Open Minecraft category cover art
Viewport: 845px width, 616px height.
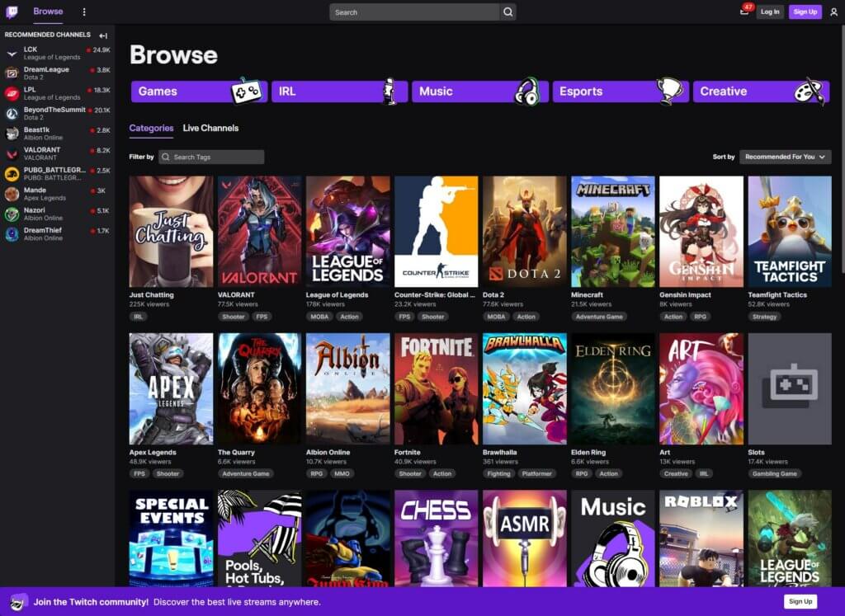613,232
